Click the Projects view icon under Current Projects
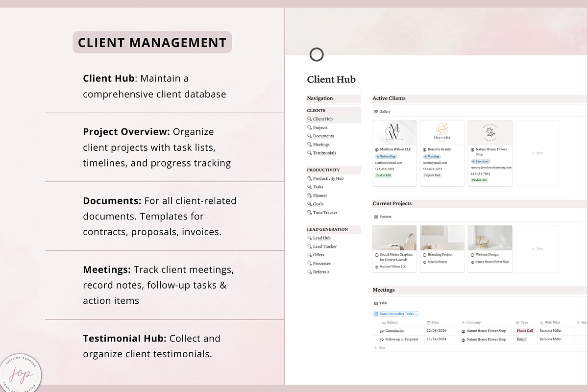 (x=376, y=216)
